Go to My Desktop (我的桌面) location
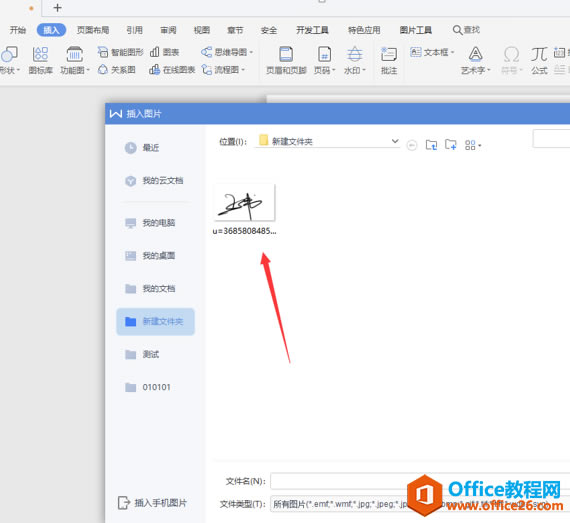 click(x=155, y=256)
